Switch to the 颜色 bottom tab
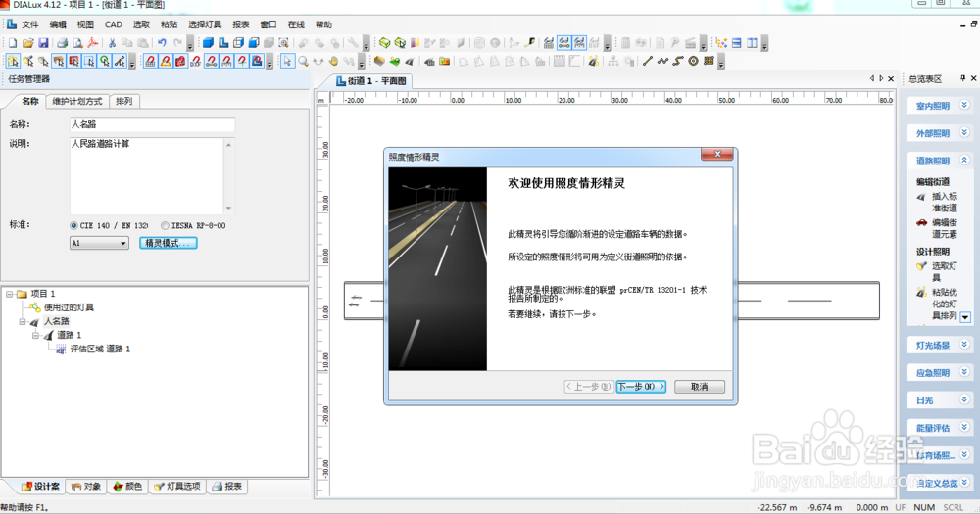The width and height of the screenshot is (980, 514). 127,486
